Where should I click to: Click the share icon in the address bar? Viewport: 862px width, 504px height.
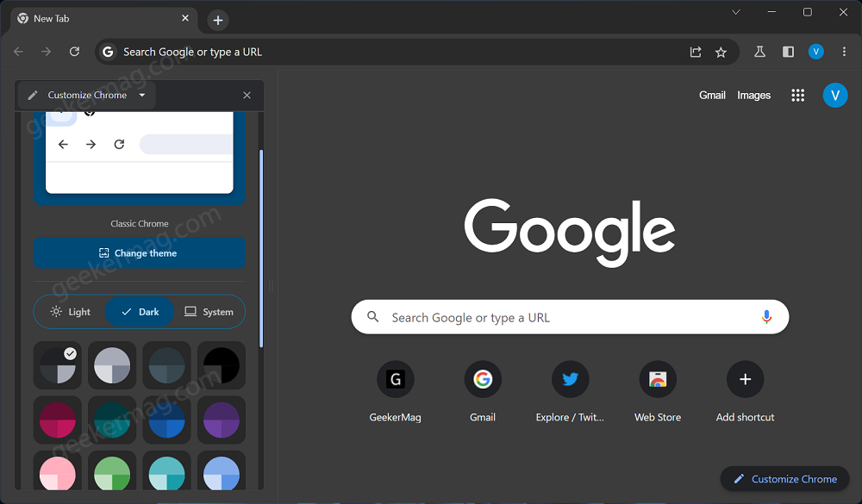[x=696, y=52]
